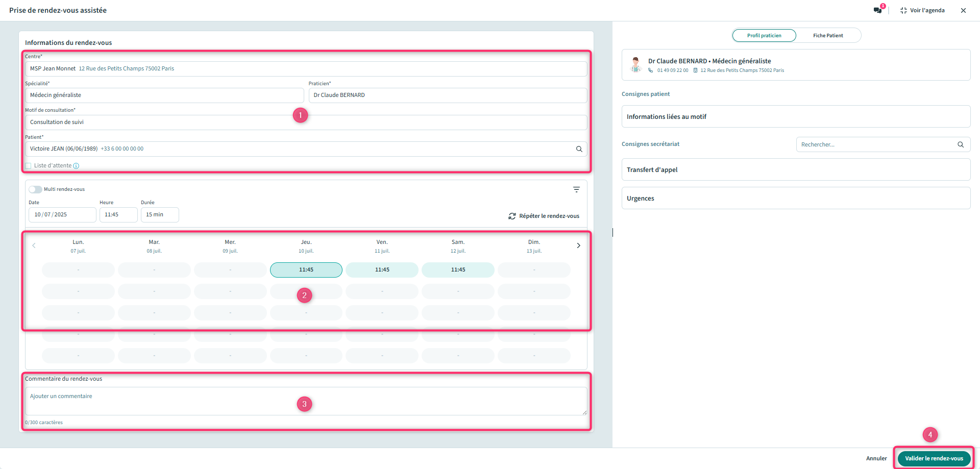Click the Répéter le rendez-vous refresh icon
The image size is (980, 469).
[512, 216]
